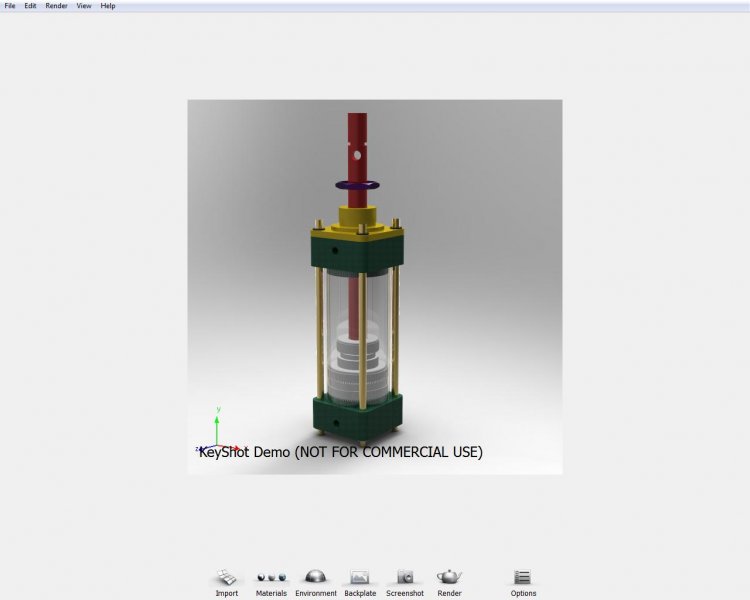Open the Materials library spheres icon
This screenshot has width=750, height=600.
pos(271,578)
